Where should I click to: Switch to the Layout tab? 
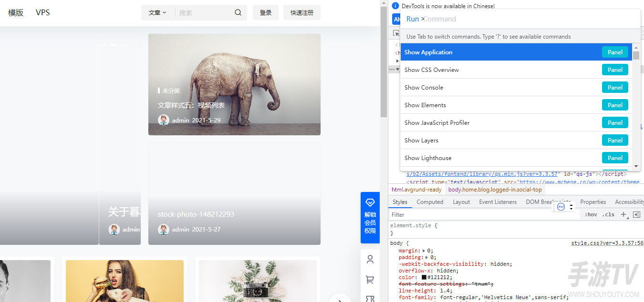[461, 202]
